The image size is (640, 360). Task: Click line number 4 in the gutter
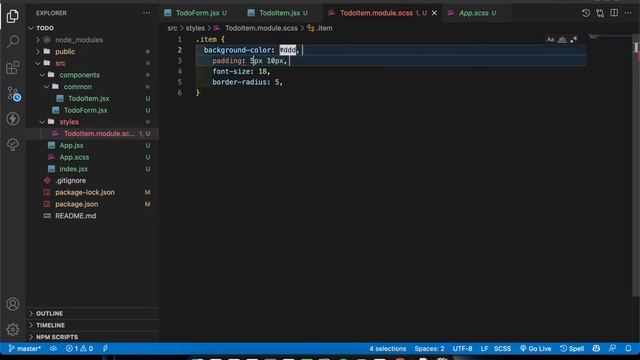[x=180, y=71]
